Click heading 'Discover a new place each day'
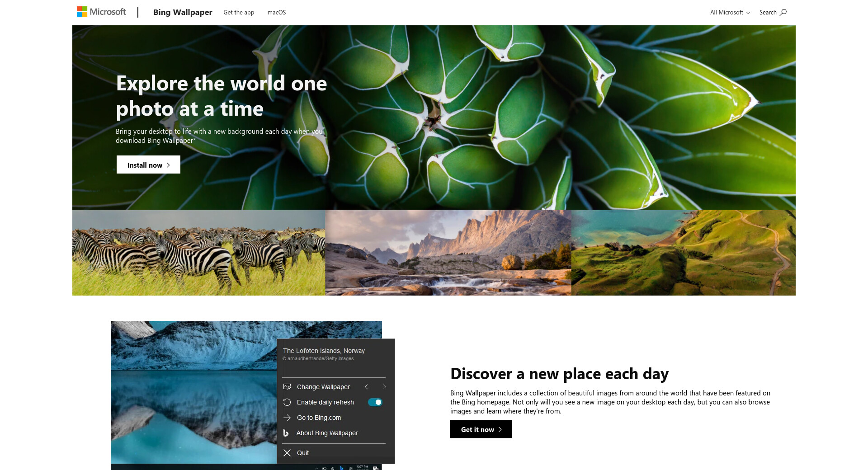 (559, 374)
